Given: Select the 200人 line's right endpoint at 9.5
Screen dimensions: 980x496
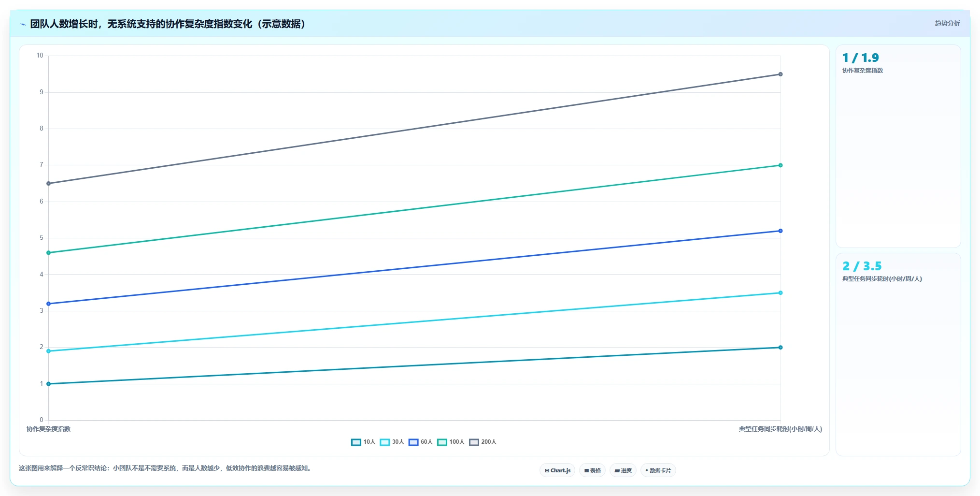Looking at the screenshot, I should (781, 74).
